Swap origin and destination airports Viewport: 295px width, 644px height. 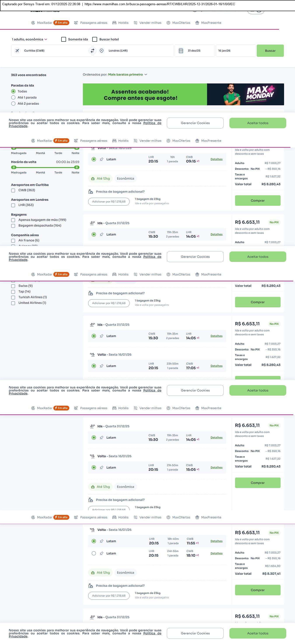92,51
